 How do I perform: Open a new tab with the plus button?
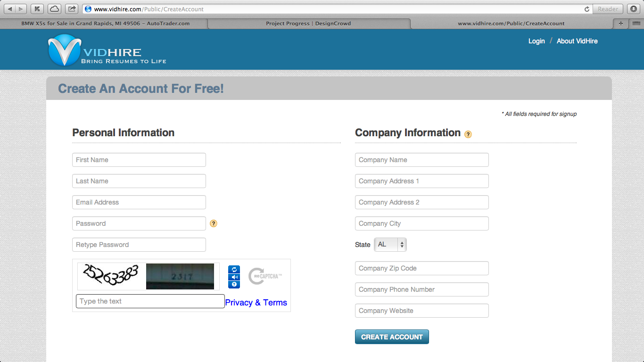click(x=620, y=24)
